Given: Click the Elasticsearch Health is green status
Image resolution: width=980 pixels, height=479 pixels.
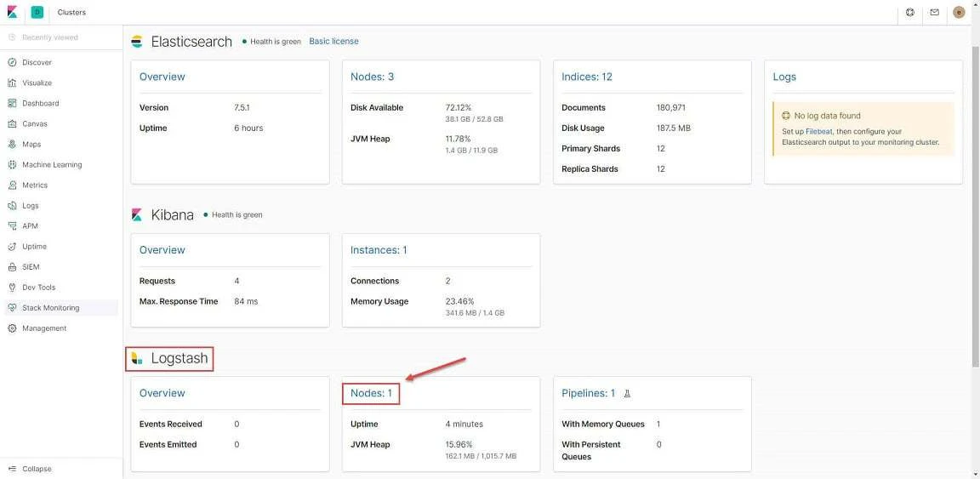Looking at the screenshot, I should point(272,42).
